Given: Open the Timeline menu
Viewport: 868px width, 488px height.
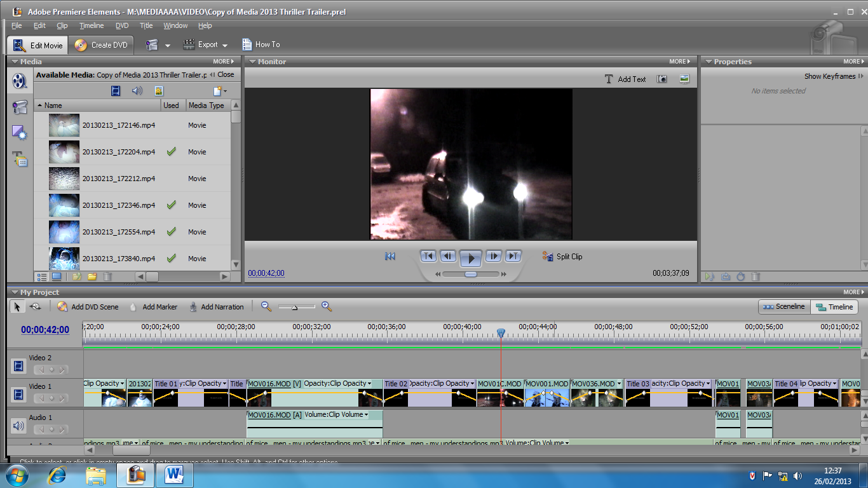Looking at the screenshot, I should tap(92, 25).
